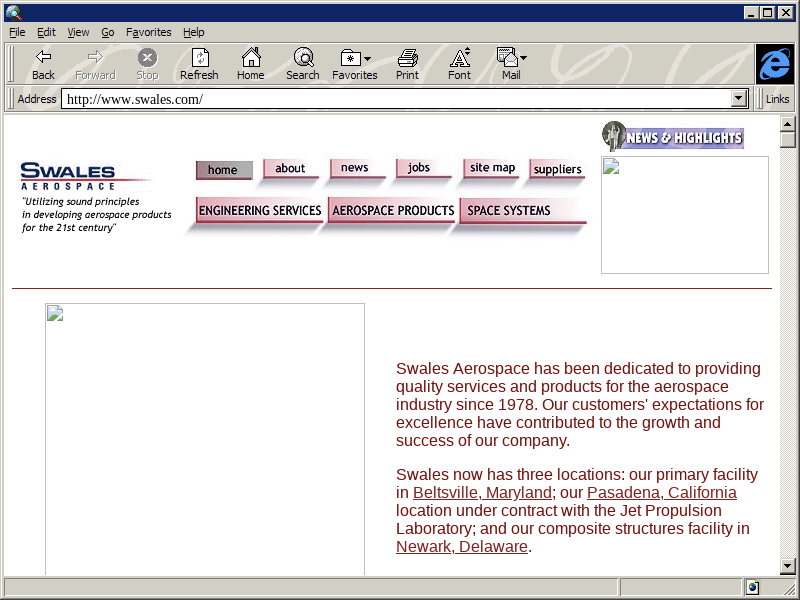Click the Font size icon

point(459,57)
